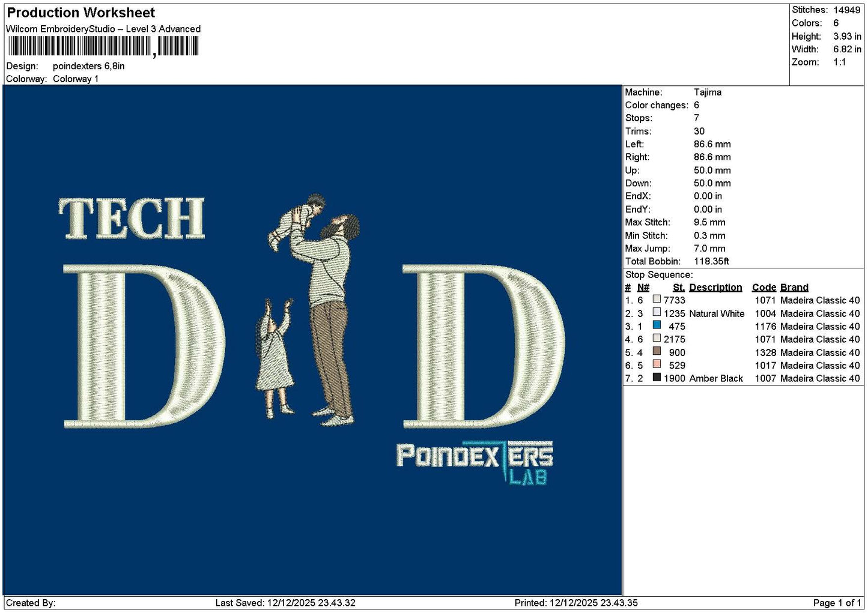Click the 'Brand' column header
The image size is (868, 613).
pos(794,288)
